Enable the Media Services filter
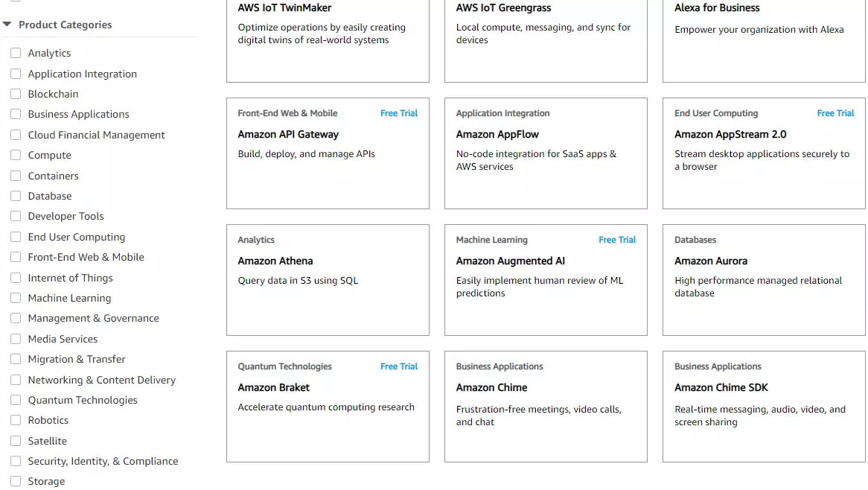868x490 pixels. 16,339
